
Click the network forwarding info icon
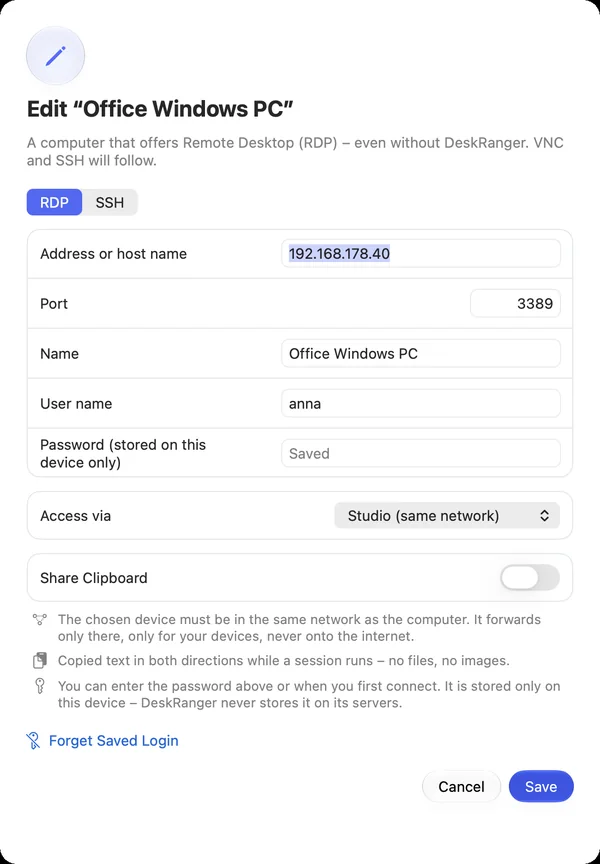(x=40, y=620)
